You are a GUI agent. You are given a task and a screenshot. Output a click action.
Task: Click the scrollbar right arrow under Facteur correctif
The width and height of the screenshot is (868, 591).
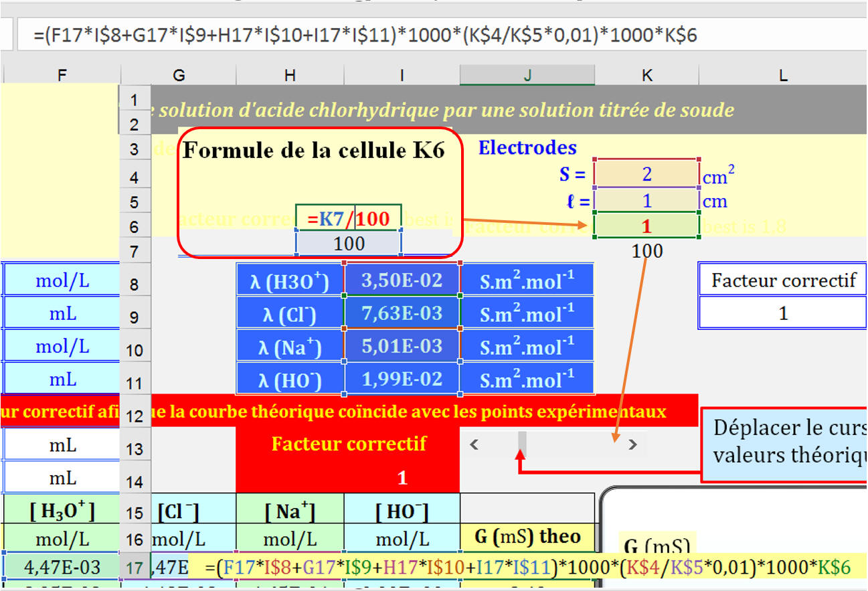[632, 444]
